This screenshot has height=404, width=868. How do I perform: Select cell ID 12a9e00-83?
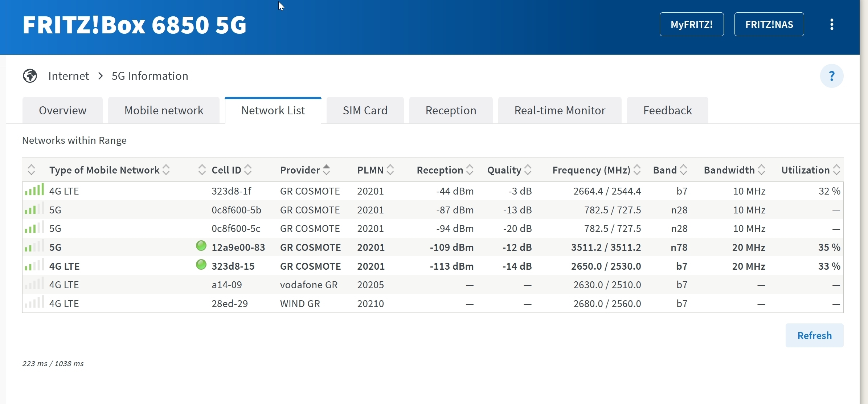[x=238, y=247]
